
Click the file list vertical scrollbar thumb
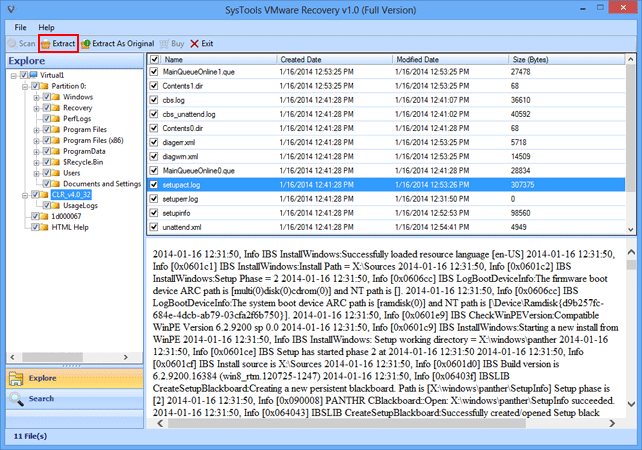point(631,127)
